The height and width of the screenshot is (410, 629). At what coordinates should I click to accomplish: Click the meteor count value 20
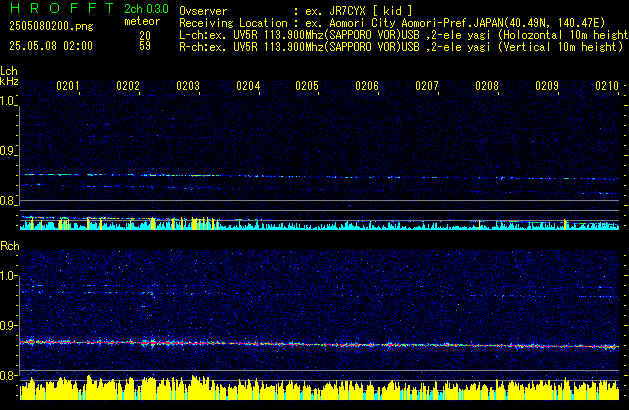[145, 35]
